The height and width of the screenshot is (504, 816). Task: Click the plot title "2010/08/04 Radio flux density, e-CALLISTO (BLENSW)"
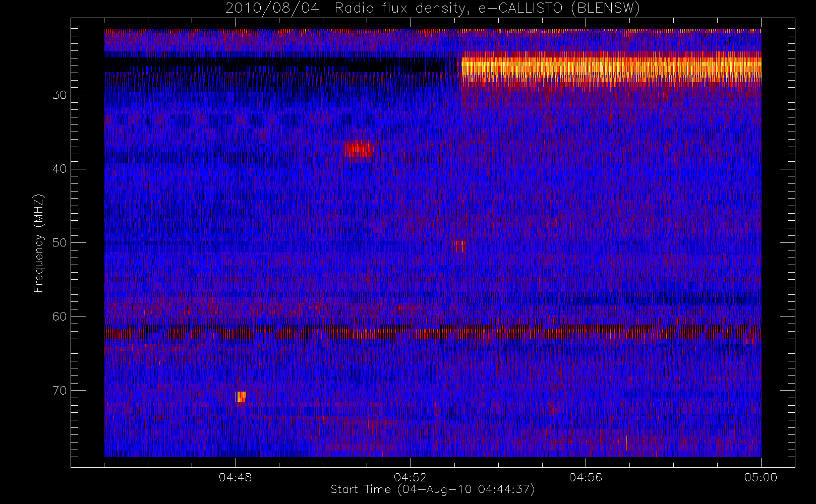432,9
